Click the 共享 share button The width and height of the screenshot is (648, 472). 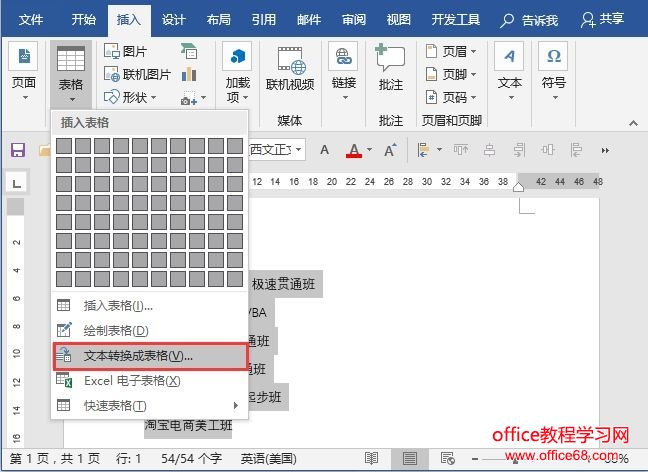tap(602, 19)
